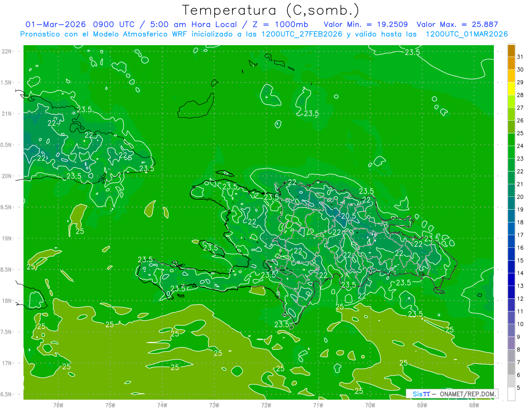The image size is (532, 411).
Task: Click the color legend value "21"
Action: pyautogui.click(x=520, y=184)
